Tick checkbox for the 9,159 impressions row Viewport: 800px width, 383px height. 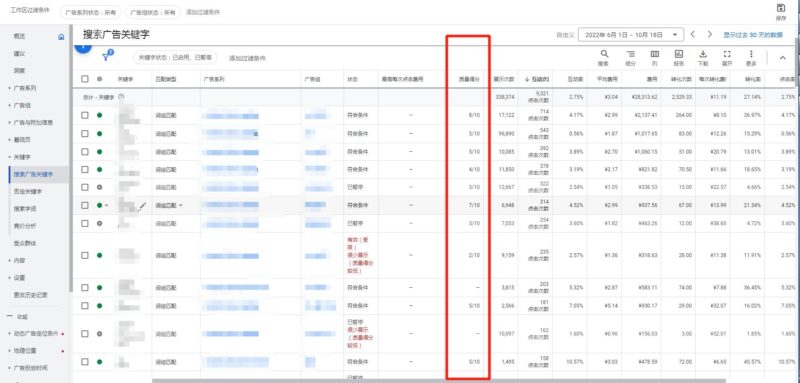point(85,256)
